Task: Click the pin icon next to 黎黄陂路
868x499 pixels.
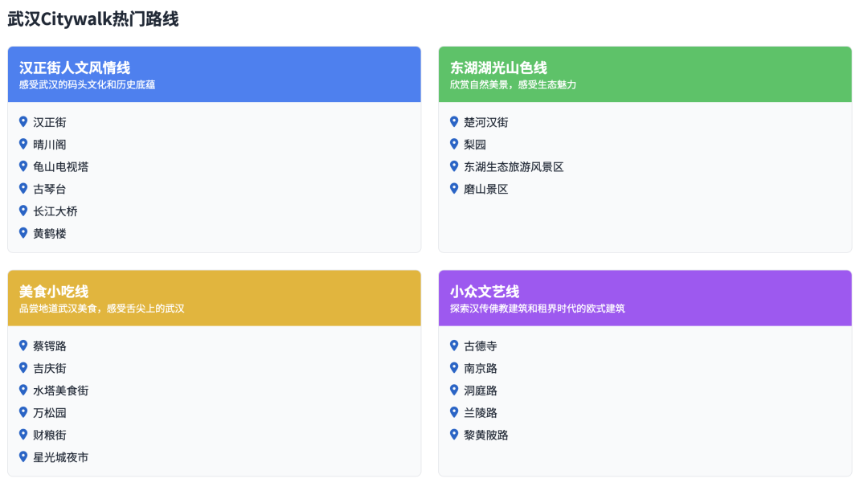Action: pos(454,435)
